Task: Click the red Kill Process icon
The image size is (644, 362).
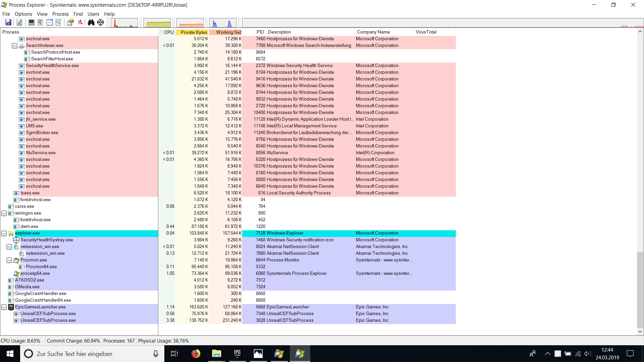Action: (x=80, y=22)
